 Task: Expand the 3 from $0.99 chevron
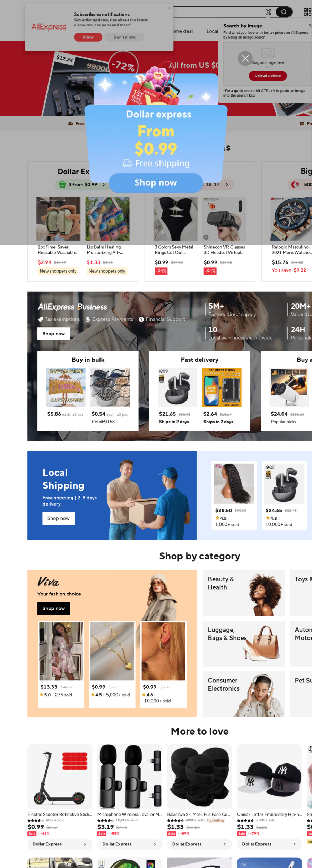[103, 185]
